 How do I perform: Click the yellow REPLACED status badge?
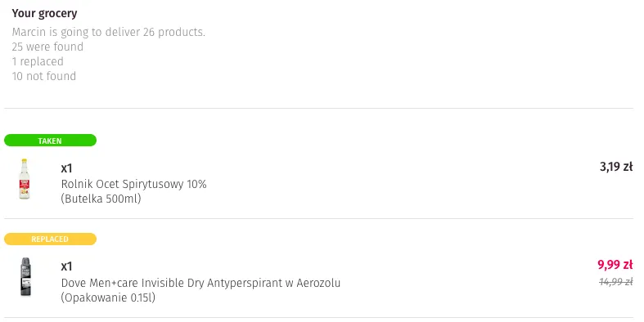coord(50,239)
